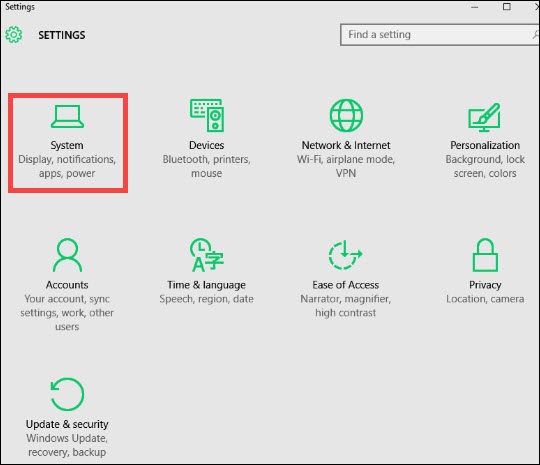This screenshot has height=465, width=540.
Task: Open the Update & security circular arrow icon
Action: tap(67, 394)
